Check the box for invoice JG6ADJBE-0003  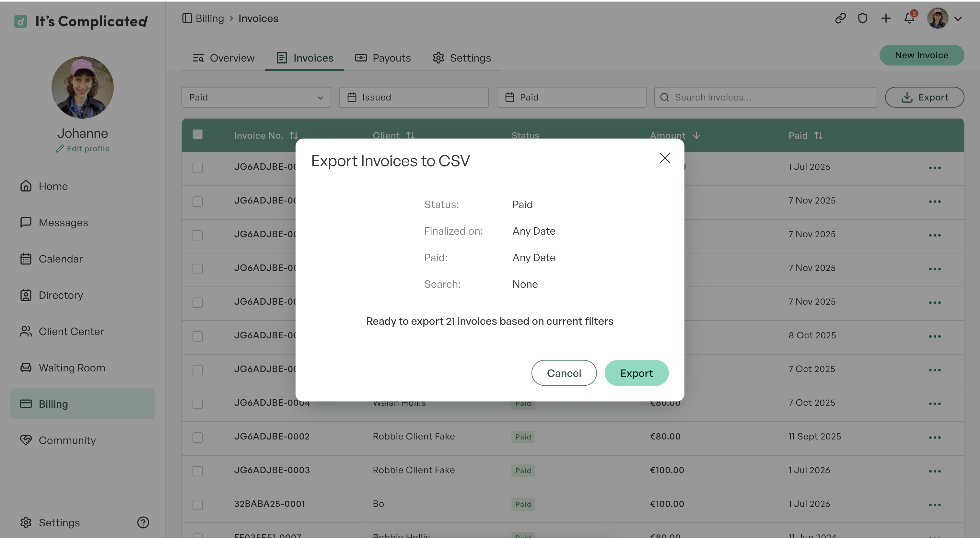(197, 471)
